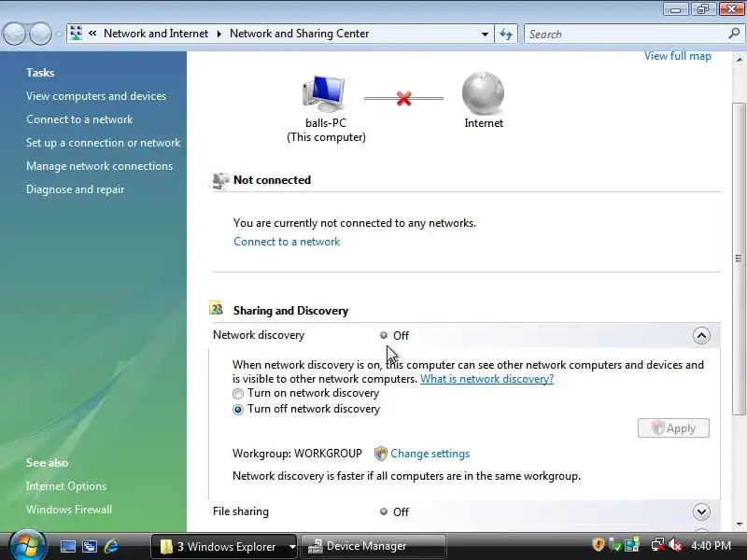
Task: Collapse the Network discovery section chevron
Action: coord(701,336)
